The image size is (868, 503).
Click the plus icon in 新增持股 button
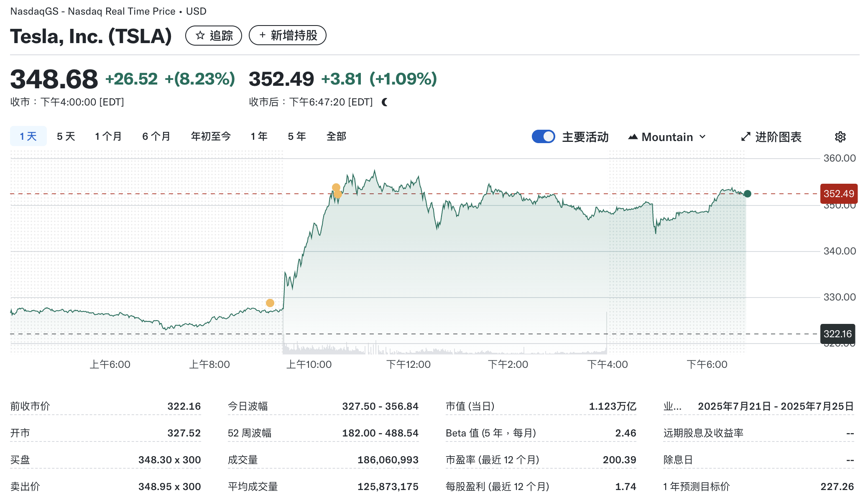pyautogui.click(x=262, y=35)
